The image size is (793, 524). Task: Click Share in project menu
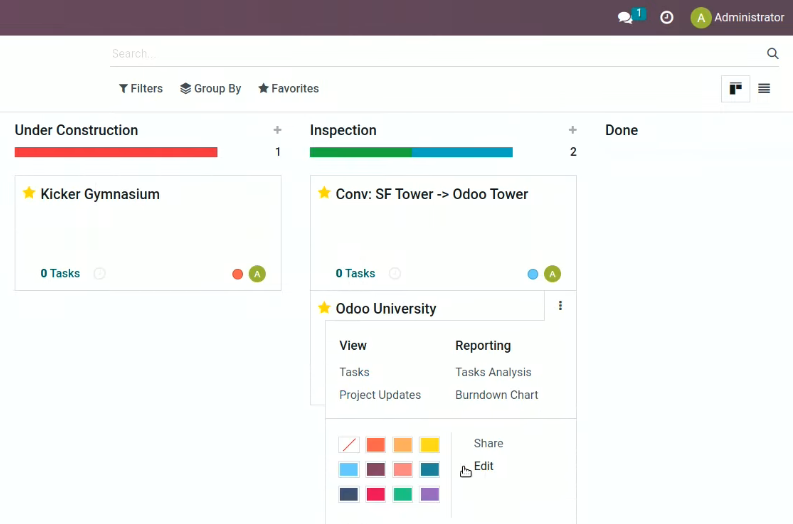489,444
